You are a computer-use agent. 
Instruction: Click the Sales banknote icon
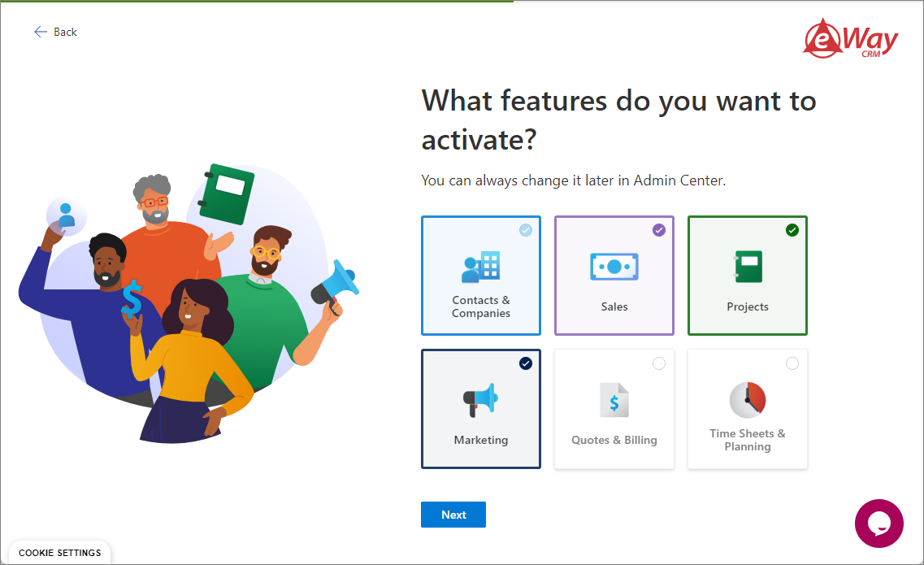(x=614, y=267)
